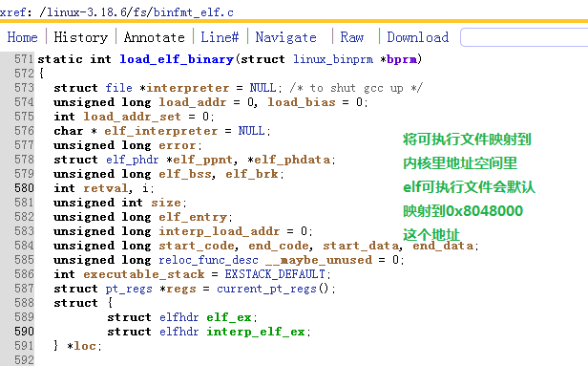Screen dimensions: 588x366
Task: Open the Navigate link
Action: [285, 37]
